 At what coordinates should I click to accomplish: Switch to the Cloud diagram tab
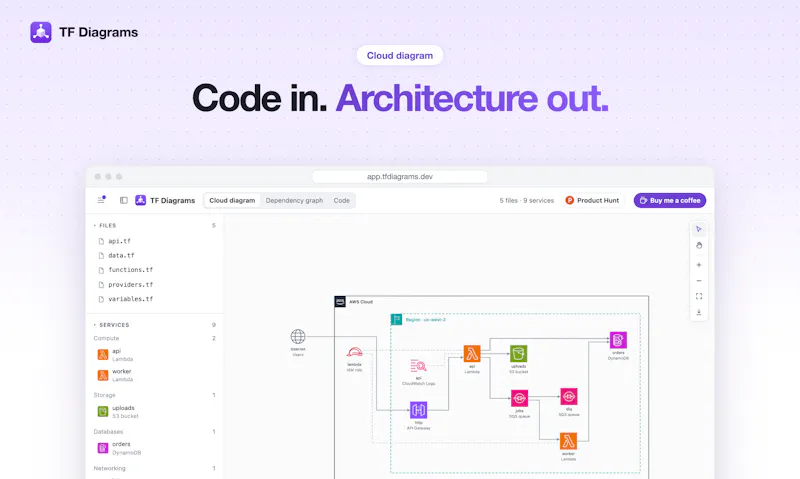[x=232, y=200]
